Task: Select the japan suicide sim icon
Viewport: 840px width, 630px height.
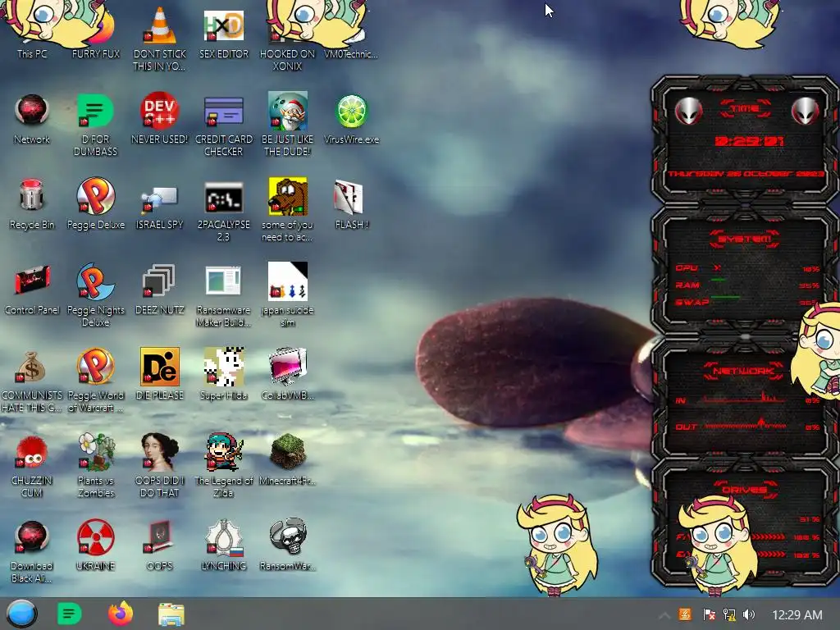Action: (x=287, y=294)
